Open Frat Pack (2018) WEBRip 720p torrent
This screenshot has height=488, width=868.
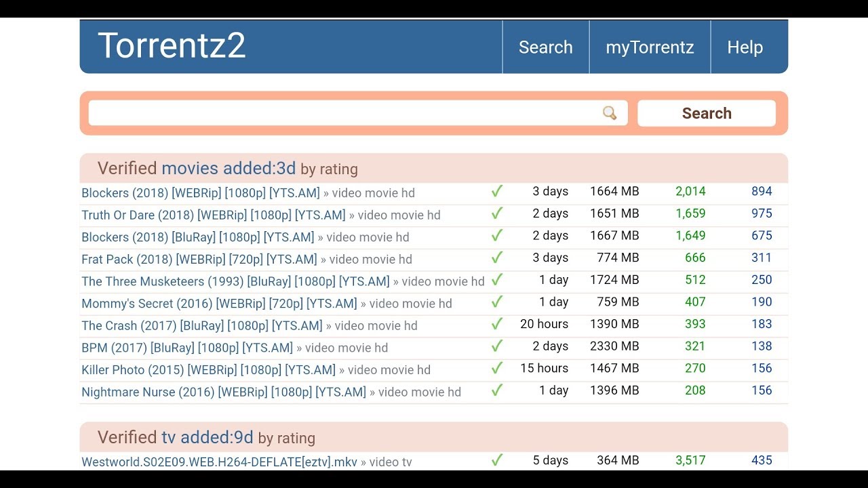click(x=199, y=259)
